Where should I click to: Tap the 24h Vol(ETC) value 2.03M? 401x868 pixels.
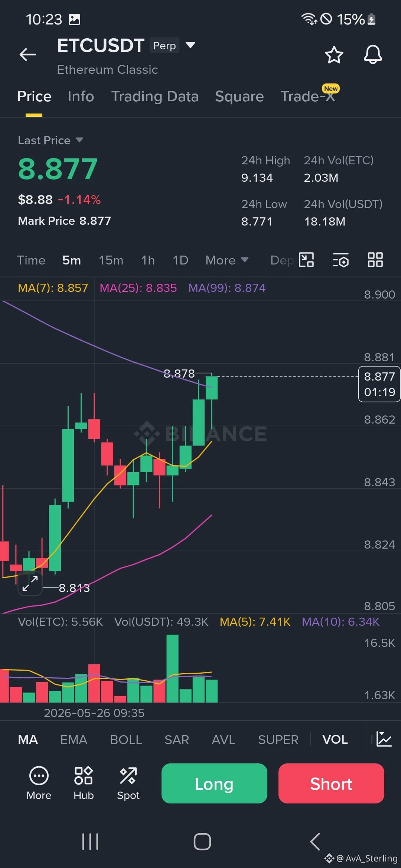point(321,178)
